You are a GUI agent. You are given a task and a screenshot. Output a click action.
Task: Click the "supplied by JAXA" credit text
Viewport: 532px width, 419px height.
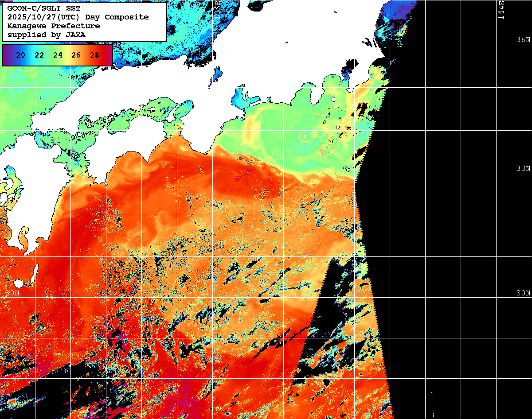(x=47, y=35)
